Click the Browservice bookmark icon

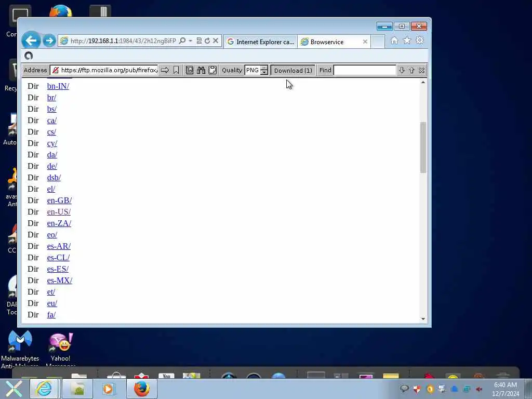pyautogui.click(x=176, y=70)
